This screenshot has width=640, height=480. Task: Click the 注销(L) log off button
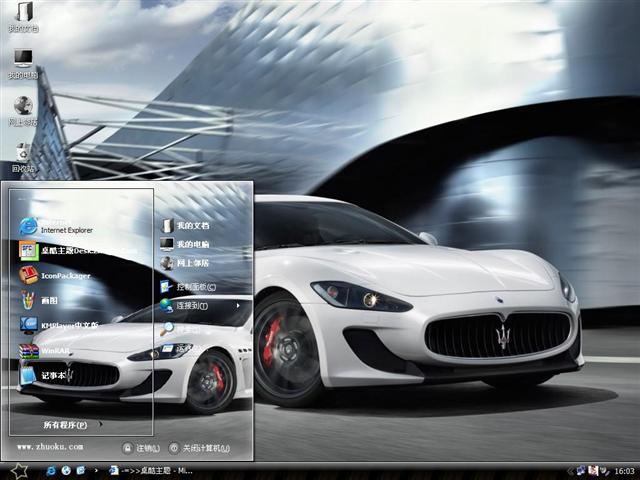142,448
